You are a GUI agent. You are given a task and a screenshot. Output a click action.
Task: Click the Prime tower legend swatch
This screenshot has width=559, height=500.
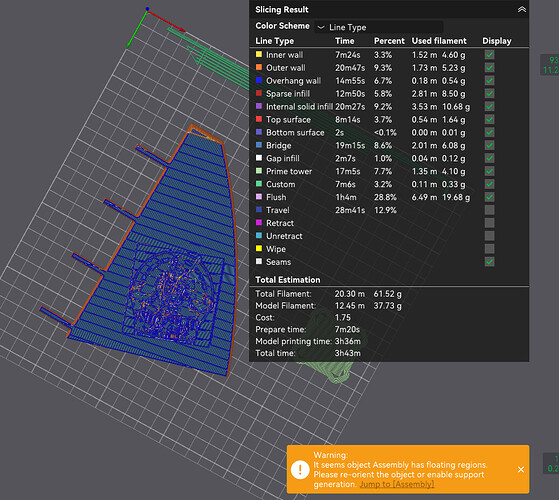(x=259, y=171)
